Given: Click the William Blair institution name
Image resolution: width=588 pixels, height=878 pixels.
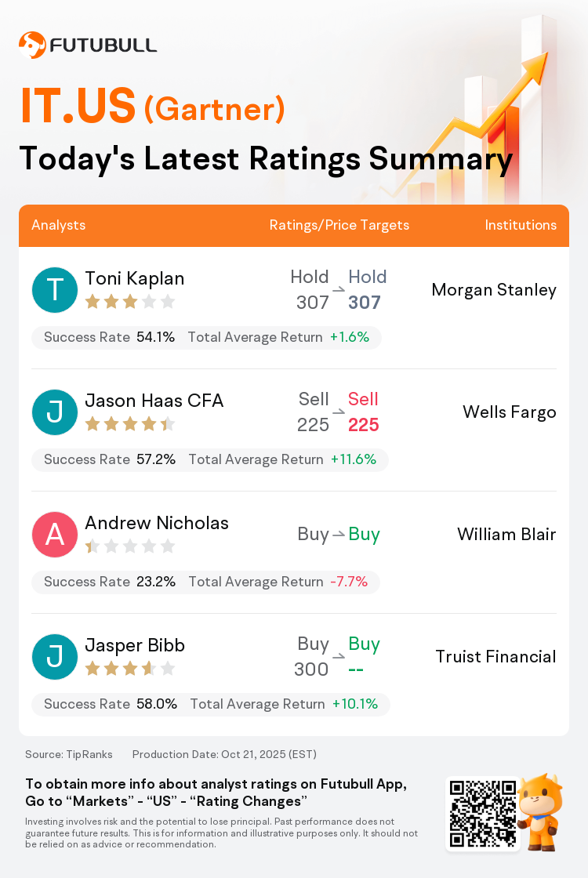Looking at the screenshot, I should (506, 535).
